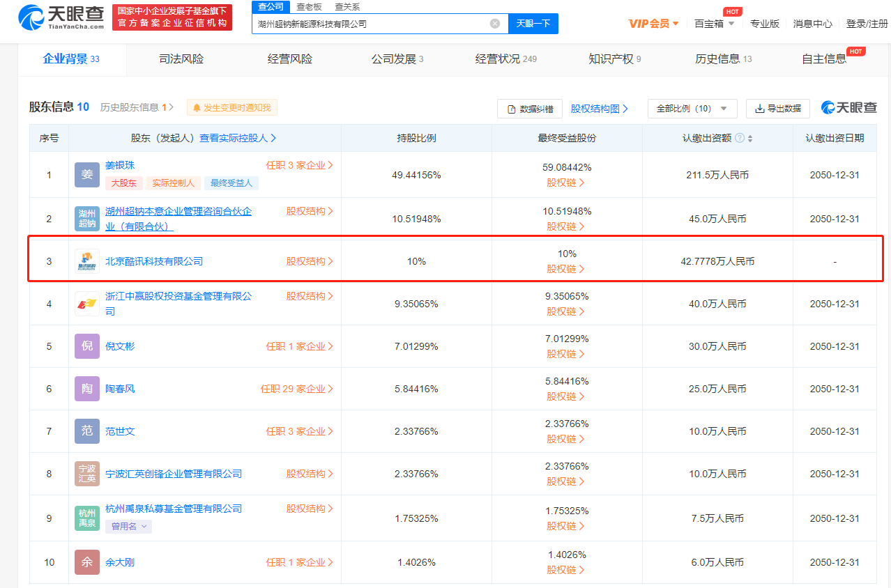Open 股权链 for 姜银珠 row
The height and width of the screenshot is (588, 891).
coord(566,183)
